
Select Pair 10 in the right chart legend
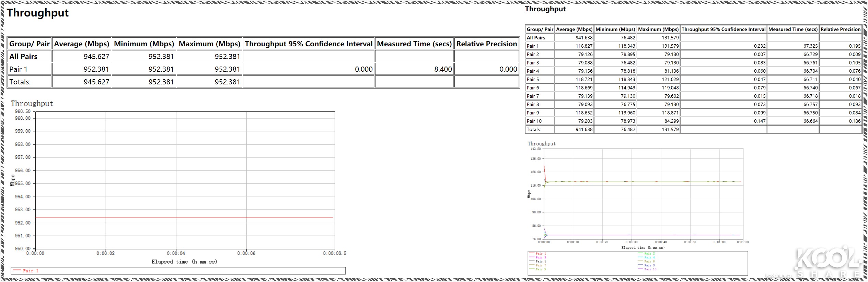coord(650,269)
